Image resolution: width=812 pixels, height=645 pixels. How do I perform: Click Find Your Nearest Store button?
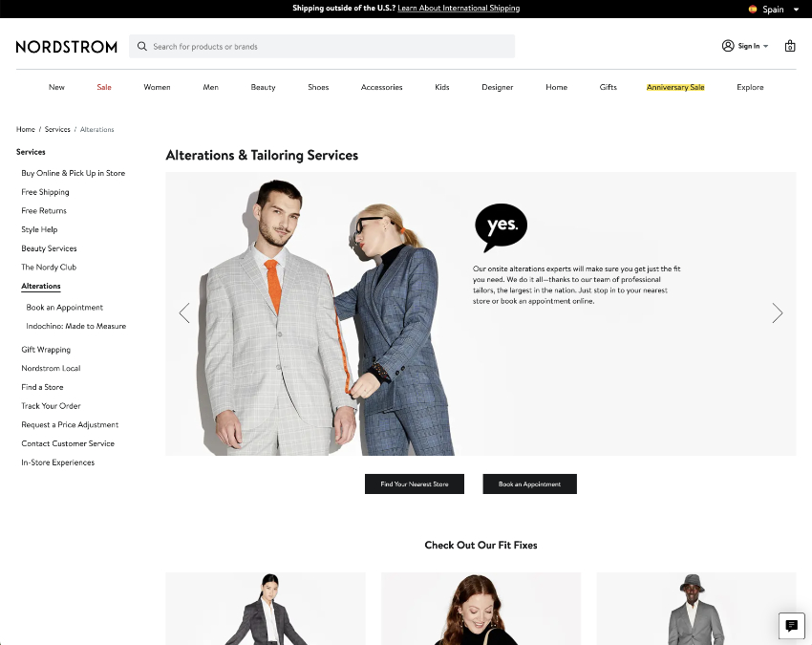tap(415, 484)
